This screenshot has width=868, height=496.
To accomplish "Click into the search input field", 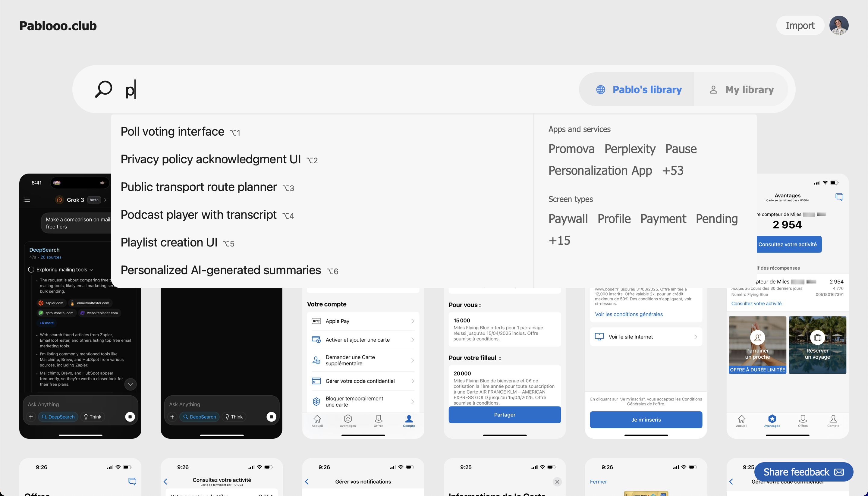I will (348, 89).
